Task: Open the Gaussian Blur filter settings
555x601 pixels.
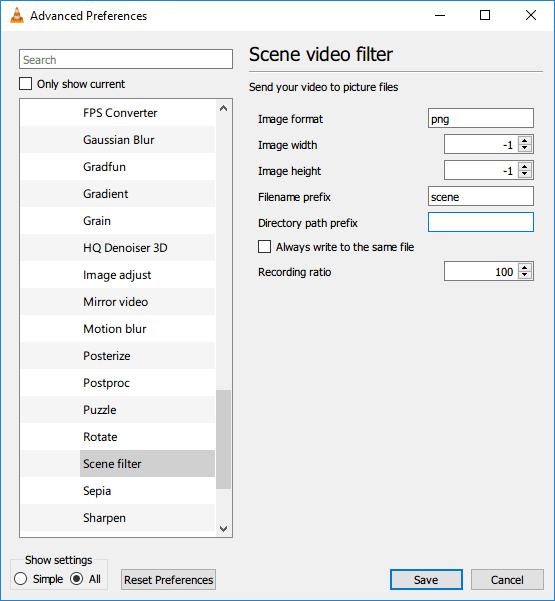Action: pos(118,140)
